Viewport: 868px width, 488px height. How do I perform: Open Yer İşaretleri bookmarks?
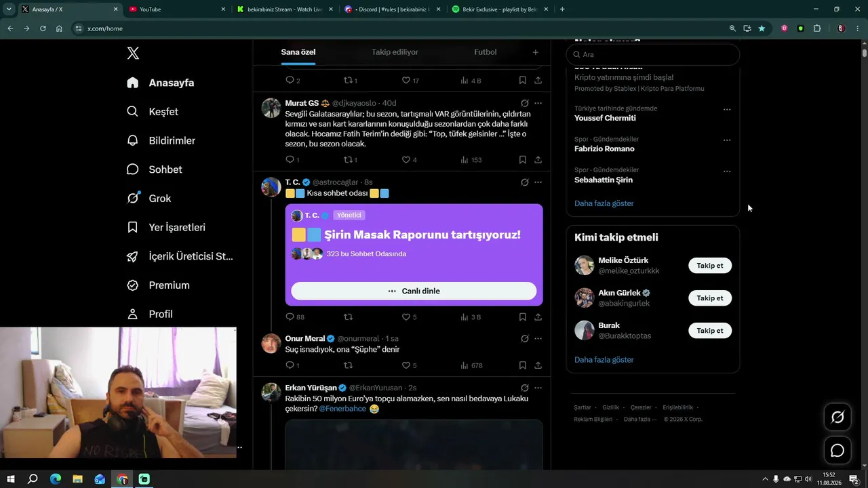point(165,228)
